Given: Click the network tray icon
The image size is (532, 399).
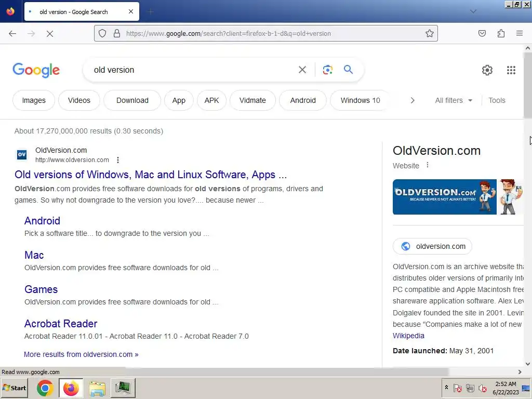Looking at the screenshot, I should click(x=470, y=388).
